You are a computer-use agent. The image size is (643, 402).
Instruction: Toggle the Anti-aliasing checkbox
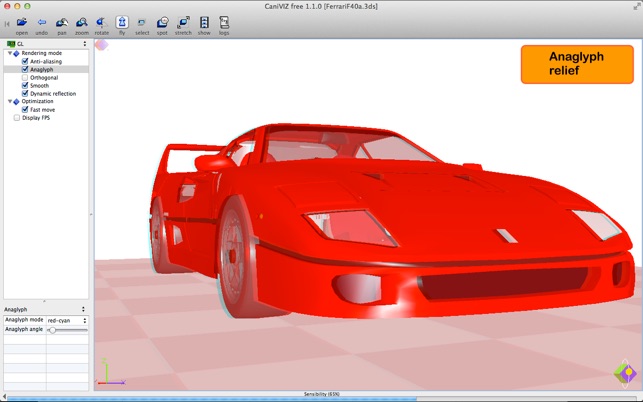25,61
